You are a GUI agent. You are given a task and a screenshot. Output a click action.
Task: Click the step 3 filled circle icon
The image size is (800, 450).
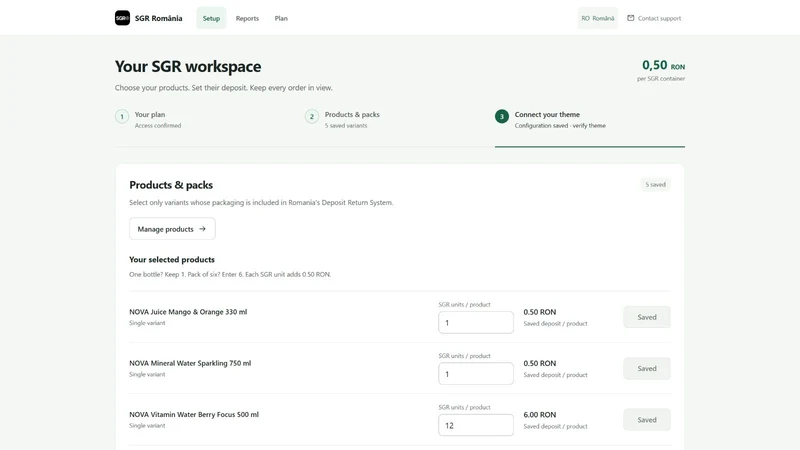tap(502, 116)
